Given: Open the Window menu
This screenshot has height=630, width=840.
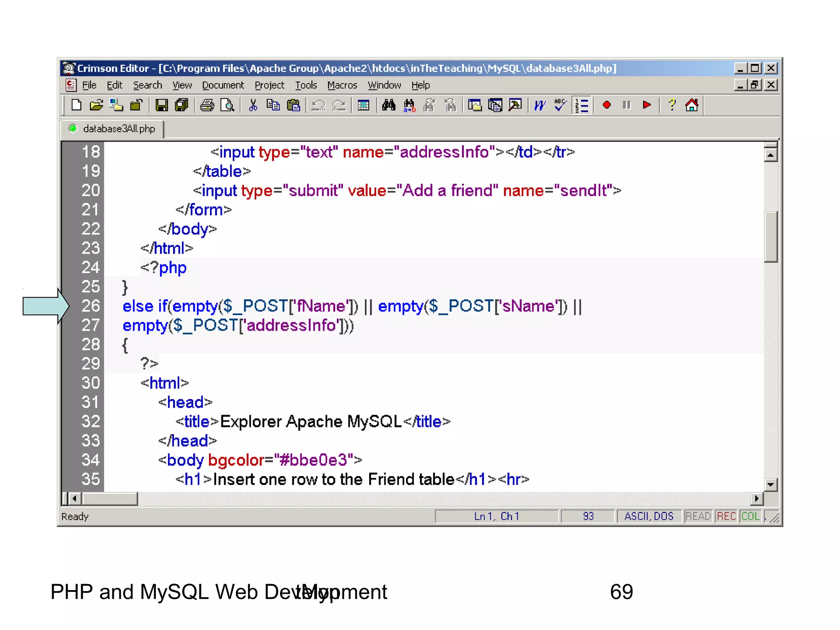Looking at the screenshot, I should (384, 85).
